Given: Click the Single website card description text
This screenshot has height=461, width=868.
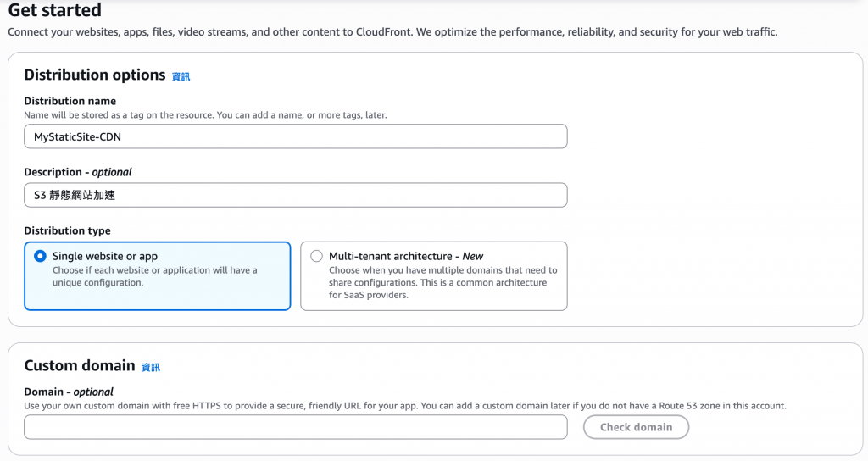Looking at the screenshot, I should click(154, 276).
